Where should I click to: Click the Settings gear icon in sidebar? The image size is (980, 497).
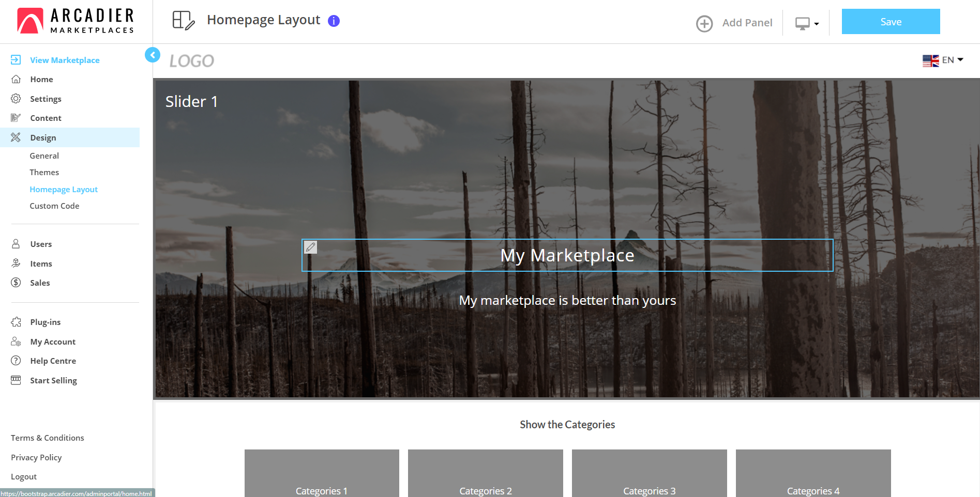tap(16, 99)
